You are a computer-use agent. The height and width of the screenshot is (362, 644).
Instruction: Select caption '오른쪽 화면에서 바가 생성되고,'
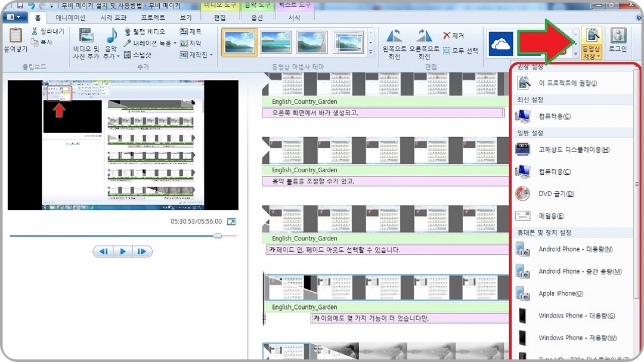383,113
